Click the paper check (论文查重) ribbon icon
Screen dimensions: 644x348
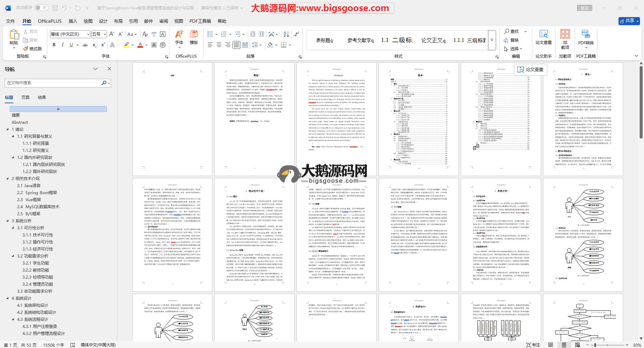(x=543, y=38)
